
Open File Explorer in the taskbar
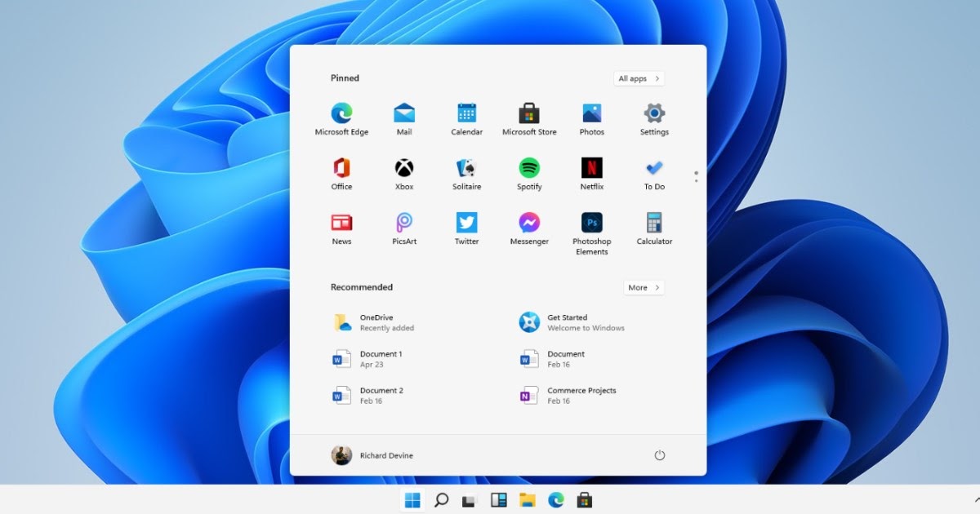point(527,500)
